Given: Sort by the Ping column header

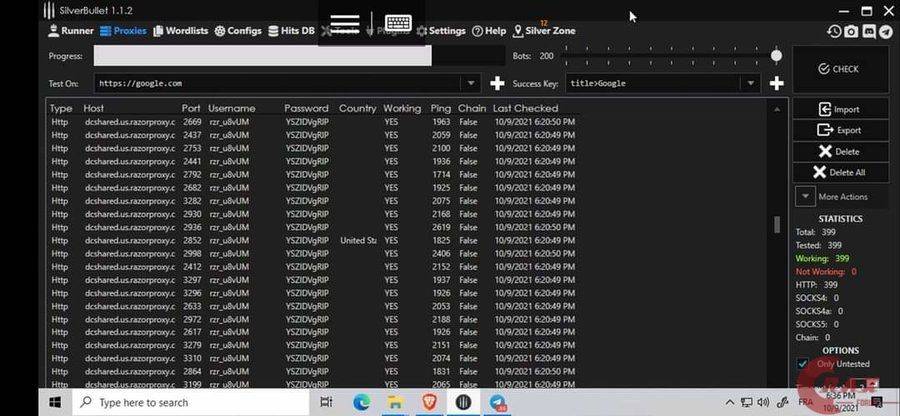Looking at the screenshot, I should (441, 108).
